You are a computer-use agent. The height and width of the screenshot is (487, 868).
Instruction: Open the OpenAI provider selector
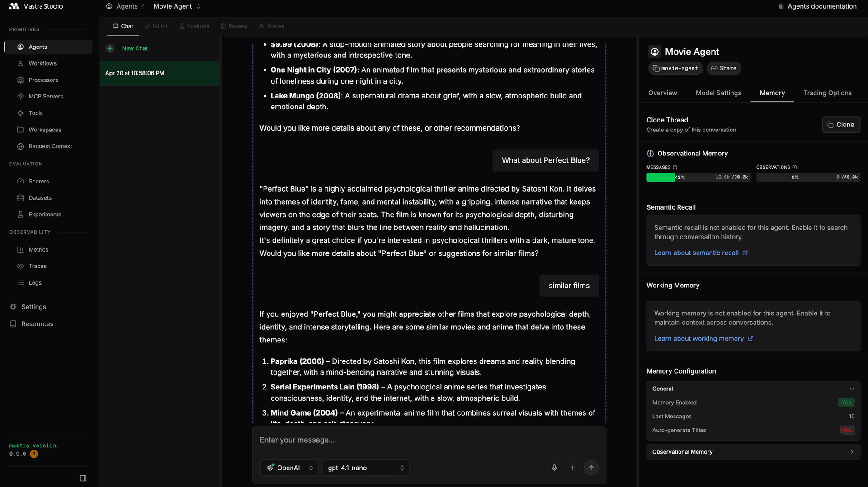tap(289, 468)
